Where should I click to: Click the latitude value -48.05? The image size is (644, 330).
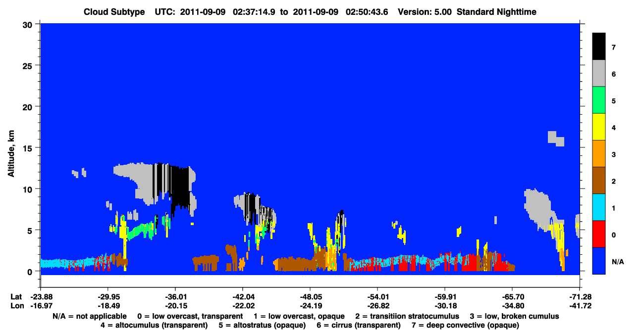(x=310, y=296)
